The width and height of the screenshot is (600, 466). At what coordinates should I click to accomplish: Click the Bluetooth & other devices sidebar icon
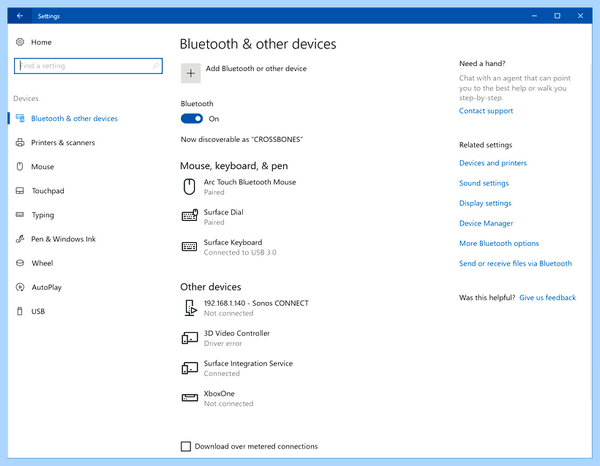tap(20, 118)
